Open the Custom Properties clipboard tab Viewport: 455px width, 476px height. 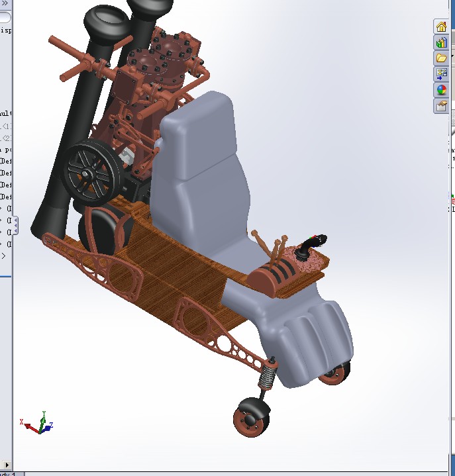[441, 106]
